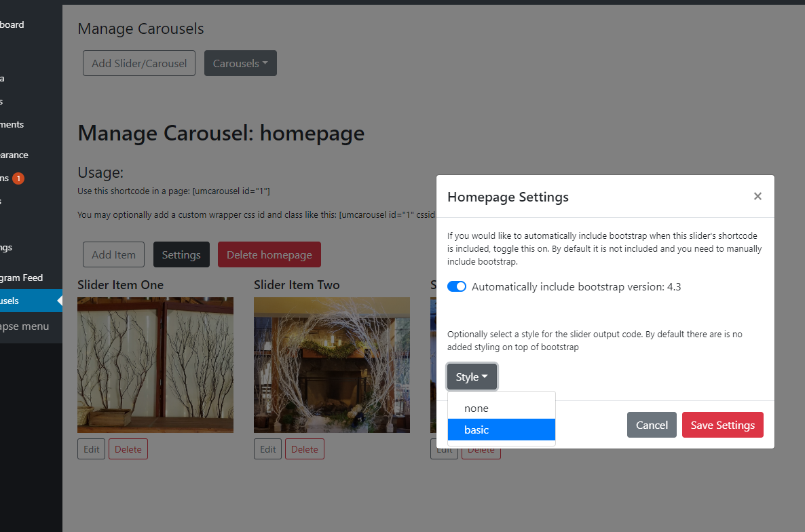Open the Style dropdown

point(472,377)
